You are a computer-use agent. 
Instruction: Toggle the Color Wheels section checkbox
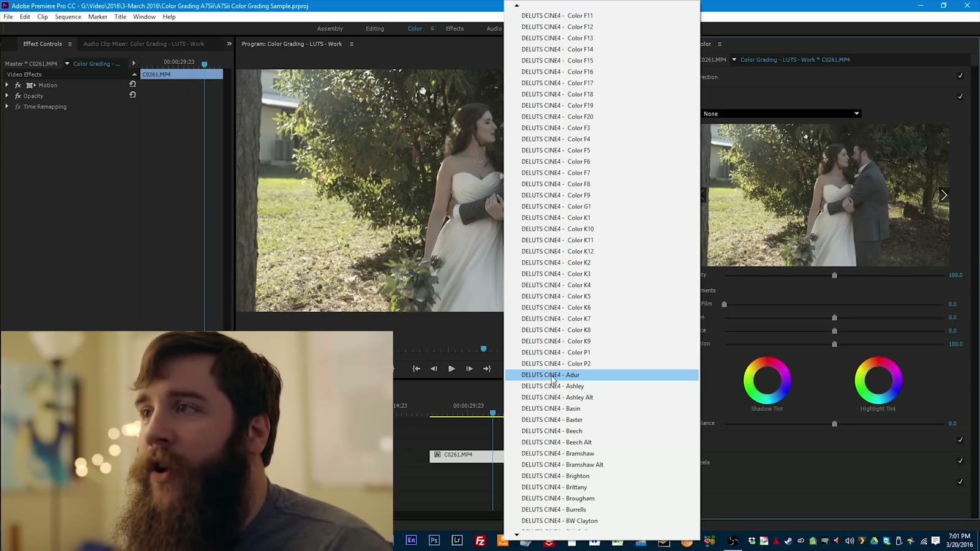[x=960, y=461]
